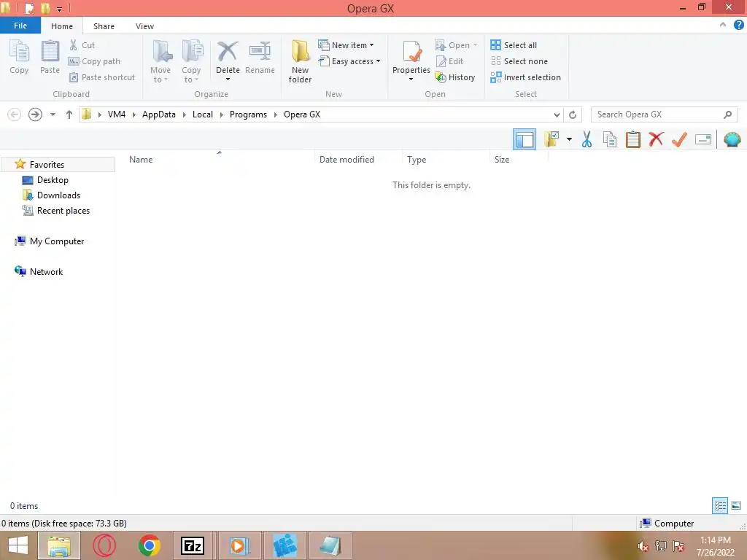Click Local in the address breadcrumb
This screenshot has height=560, width=747.
click(x=203, y=114)
